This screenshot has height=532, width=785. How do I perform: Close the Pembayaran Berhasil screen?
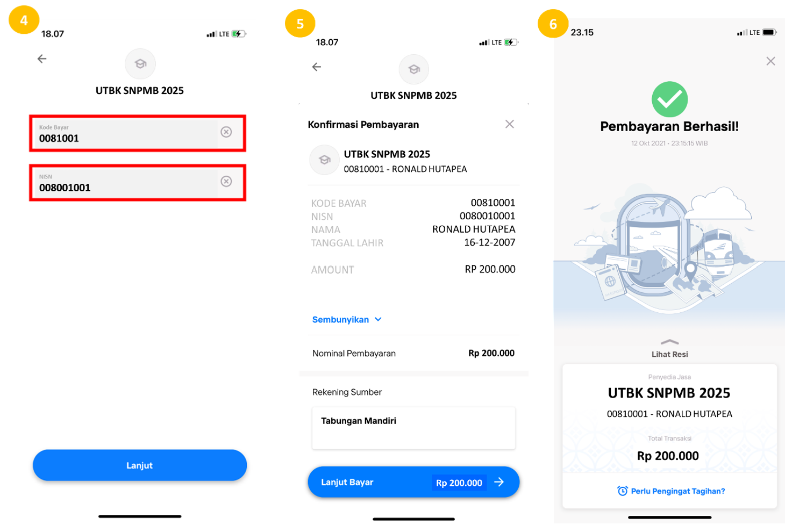pos(770,61)
